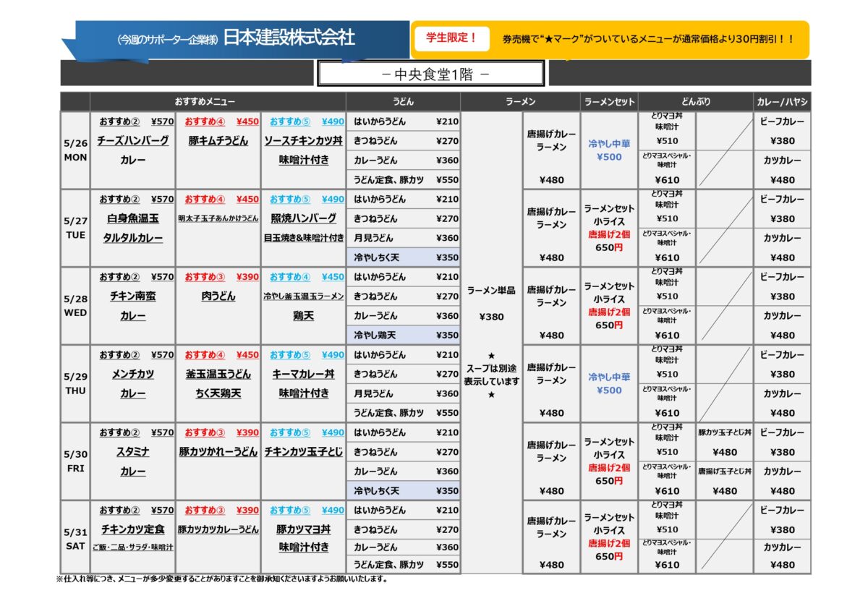Click Friday's 冷やしちく天 udon row
The width and height of the screenshot is (868, 614).
point(404,490)
